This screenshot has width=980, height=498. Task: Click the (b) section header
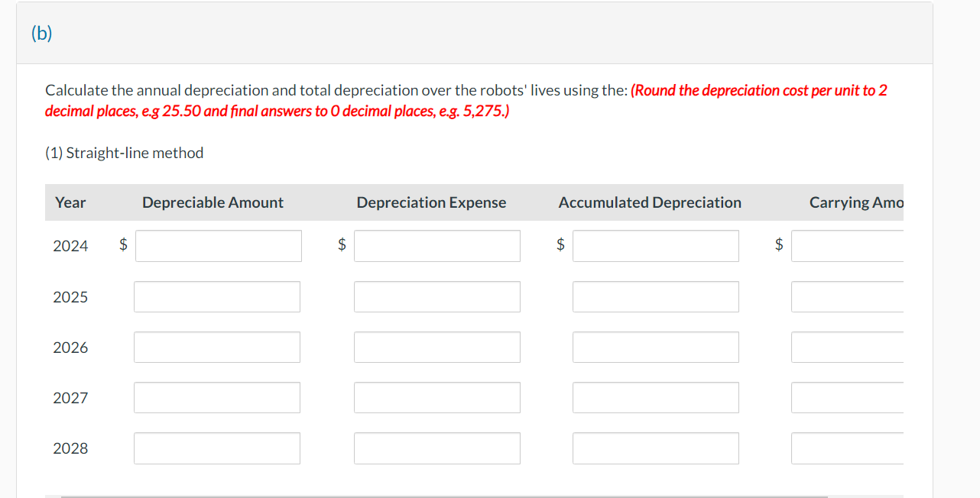coord(42,33)
